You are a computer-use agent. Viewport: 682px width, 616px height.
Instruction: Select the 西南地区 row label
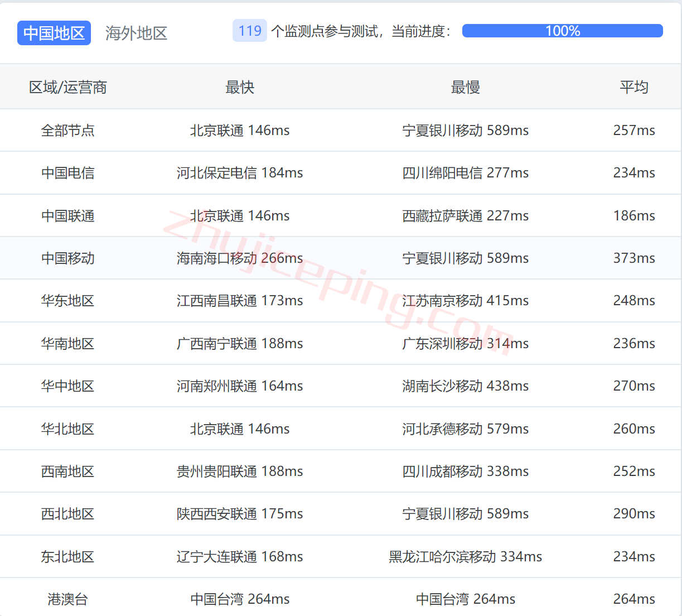pyautogui.click(x=68, y=471)
